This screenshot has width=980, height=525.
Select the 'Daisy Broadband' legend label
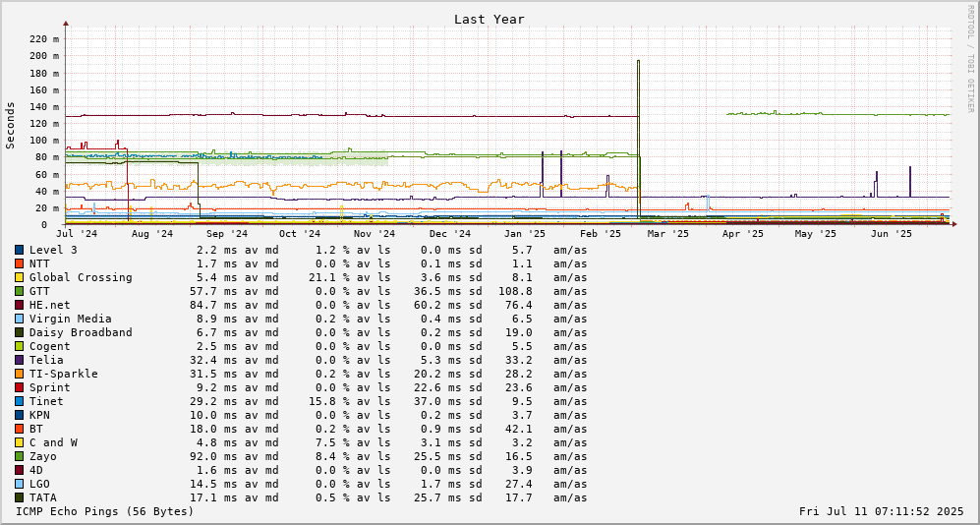(81, 332)
